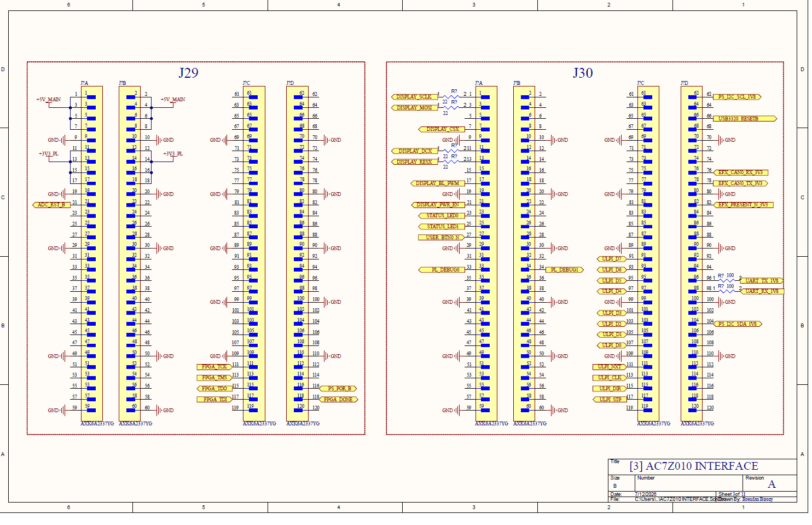Click the PS_POR_B port symbol
This screenshot has height=525, width=812.
339,389
